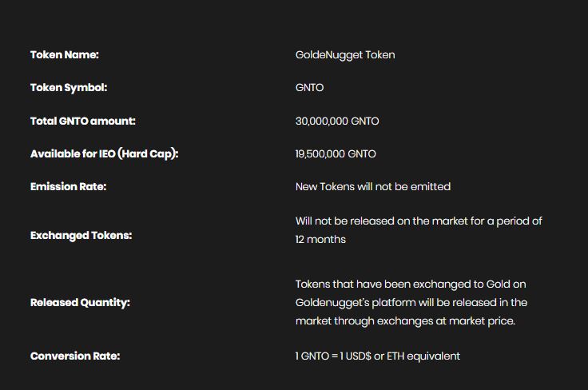Click the line starting "Tokens that have been exchanged"
Viewport: 588px width, 390px height.
pyautogui.click(x=411, y=285)
